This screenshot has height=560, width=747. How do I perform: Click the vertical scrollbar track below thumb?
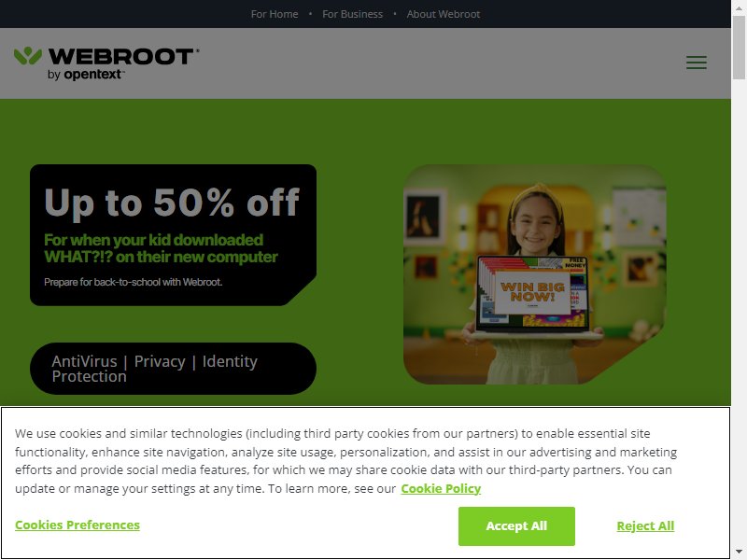click(x=739, y=312)
